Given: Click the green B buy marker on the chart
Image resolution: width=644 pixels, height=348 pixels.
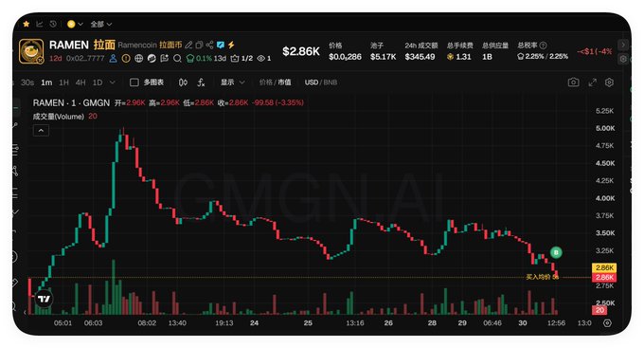Looking at the screenshot, I should [x=556, y=252].
